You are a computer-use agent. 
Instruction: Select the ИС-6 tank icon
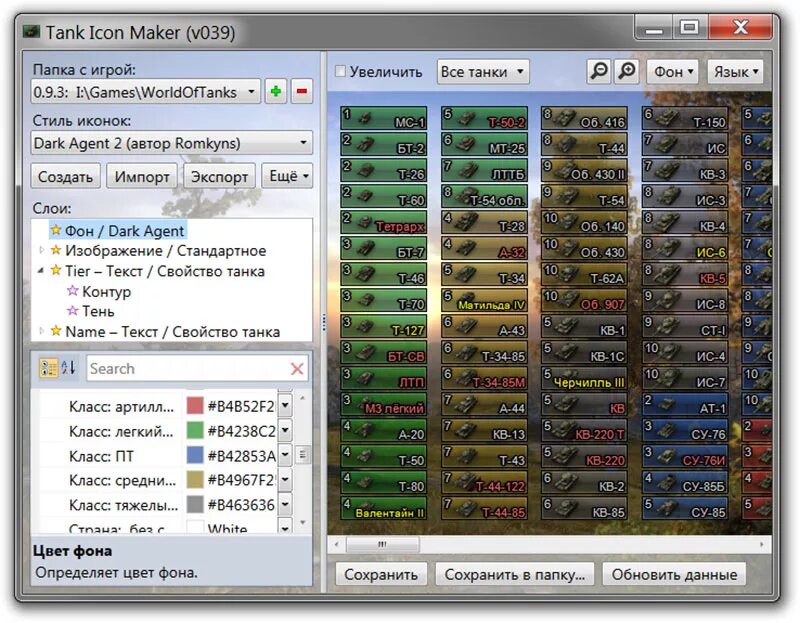[685, 248]
